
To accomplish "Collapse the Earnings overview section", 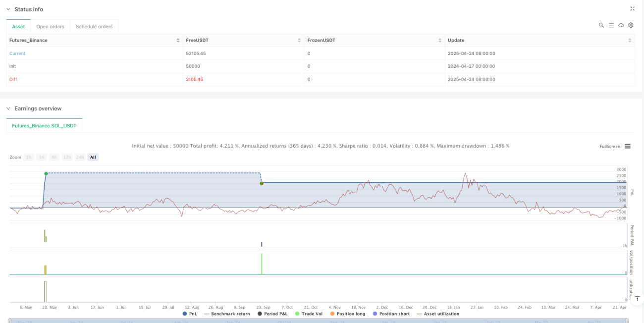I will click(x=8, y=108).
